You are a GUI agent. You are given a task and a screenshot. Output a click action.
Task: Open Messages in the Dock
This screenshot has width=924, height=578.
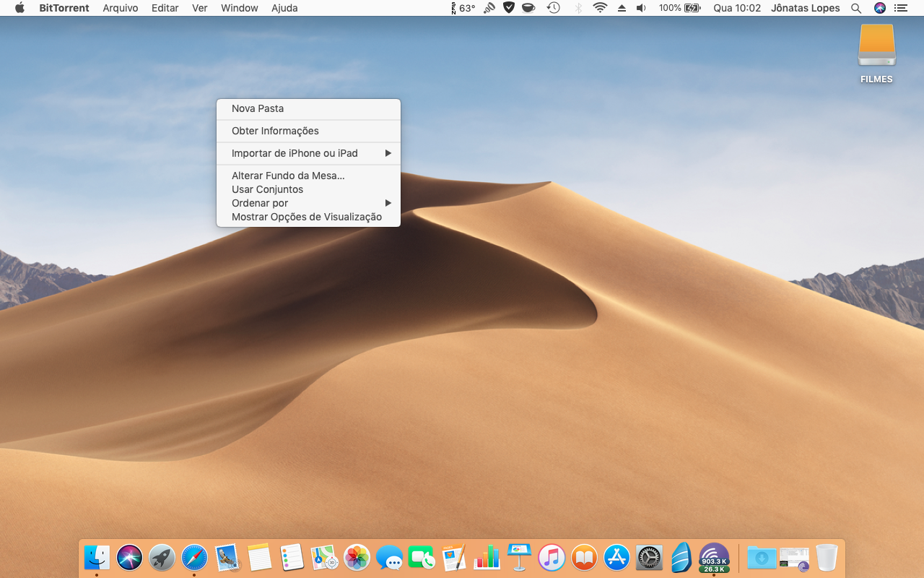click(389, 557)
